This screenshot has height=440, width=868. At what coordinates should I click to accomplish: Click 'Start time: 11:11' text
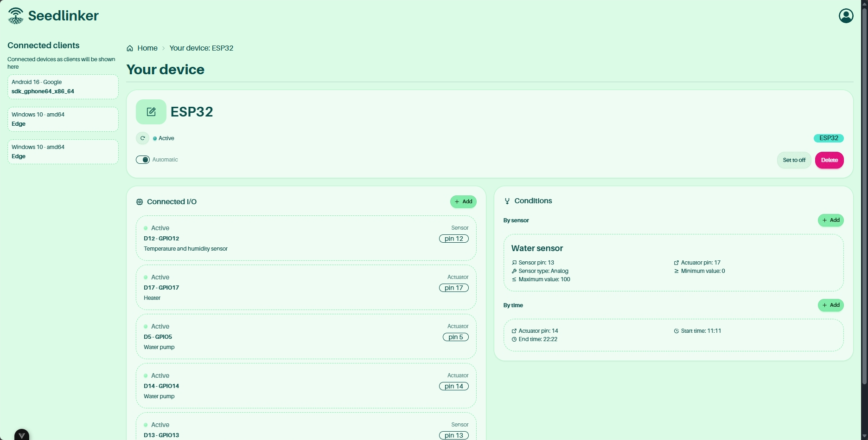701,331
